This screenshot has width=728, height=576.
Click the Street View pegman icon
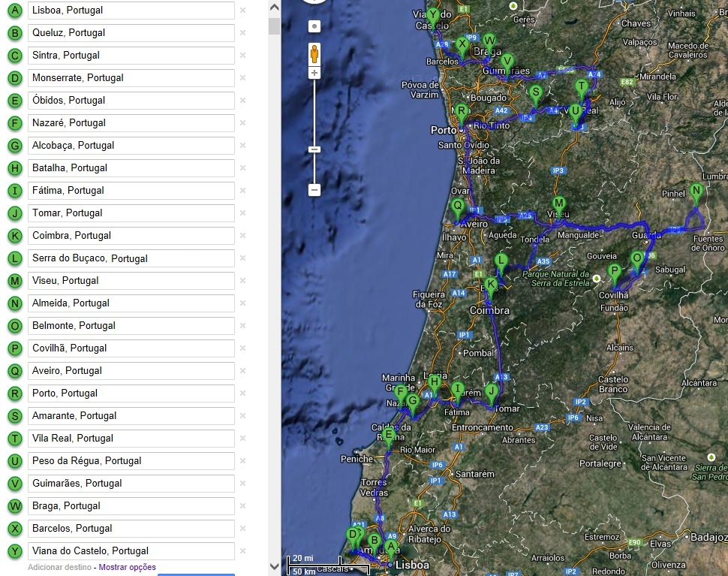click(x=314, y=54)
